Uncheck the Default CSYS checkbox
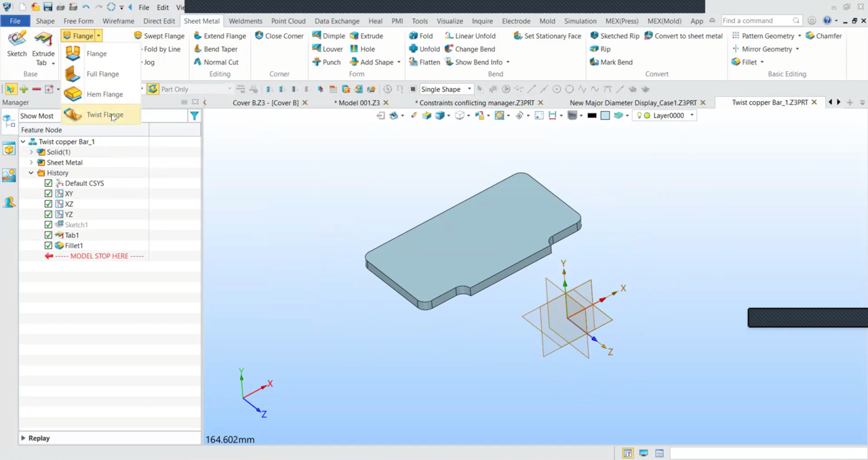This screenshot has width=868, height=460. [48, 183]
